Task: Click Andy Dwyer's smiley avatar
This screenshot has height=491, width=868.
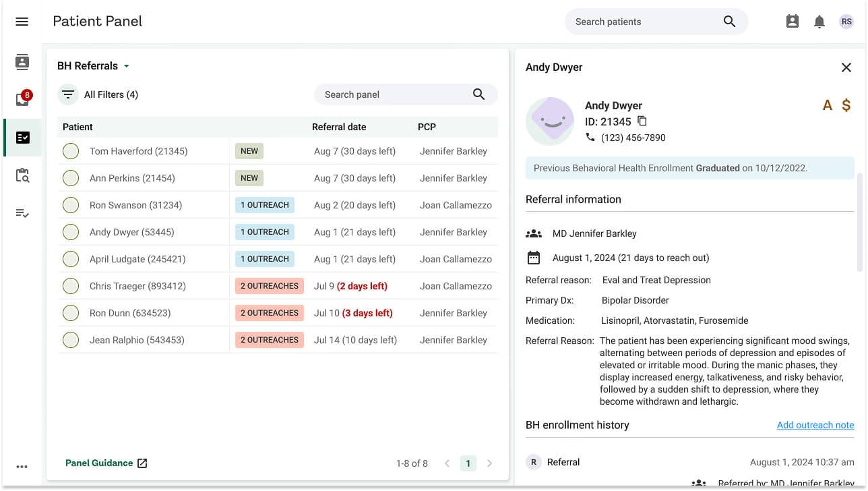Action: tap(550, 121)
